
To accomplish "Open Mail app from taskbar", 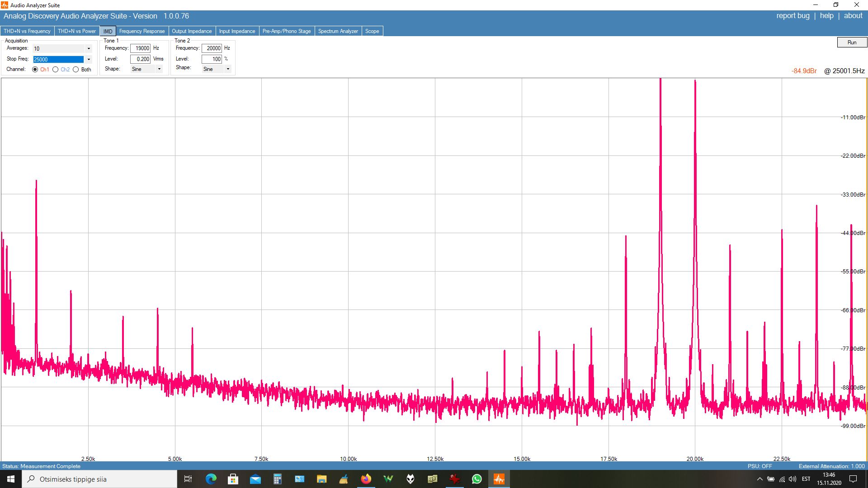I will point(255,479).
